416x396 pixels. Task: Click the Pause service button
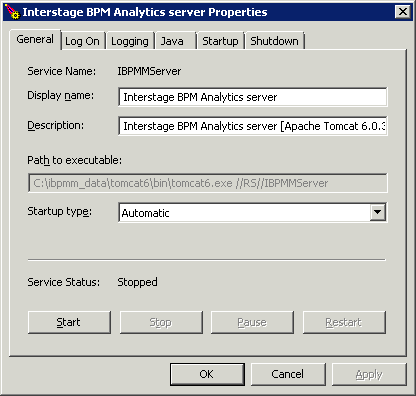(252, 322)
